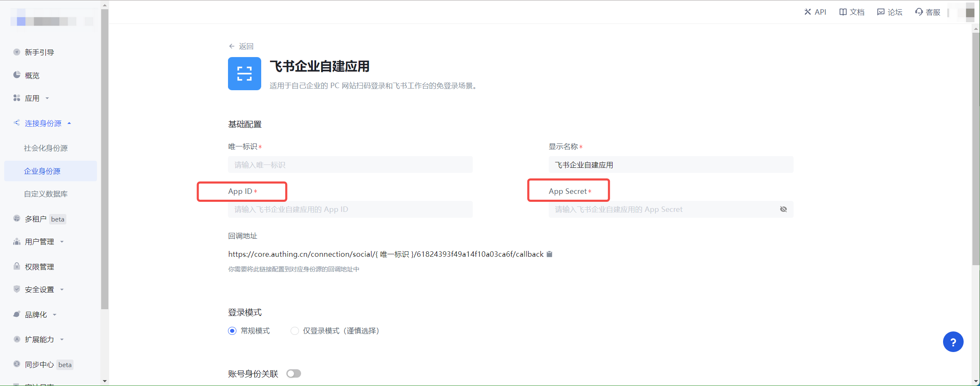The height and width of the screenshot is (386, 980).
Task: Expand 用户管理 in the sidebar
Action: click(39, 242)
